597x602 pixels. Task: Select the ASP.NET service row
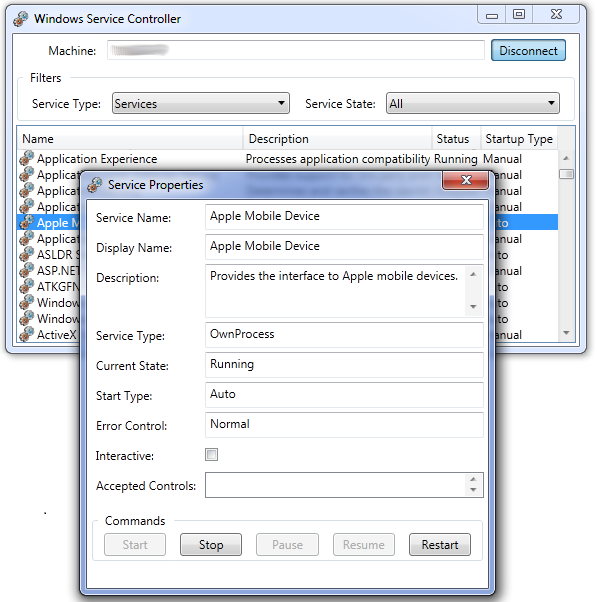[x=49, y=271]
